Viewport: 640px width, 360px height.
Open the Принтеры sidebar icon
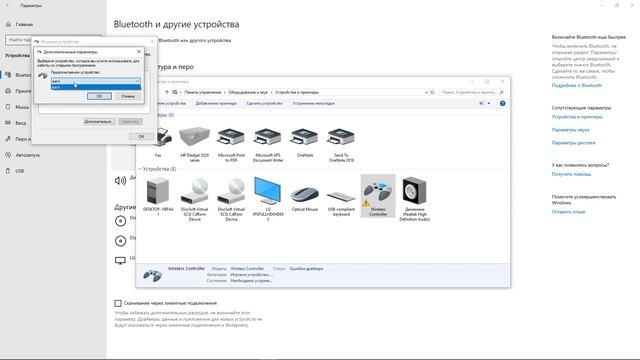point(8,91)
